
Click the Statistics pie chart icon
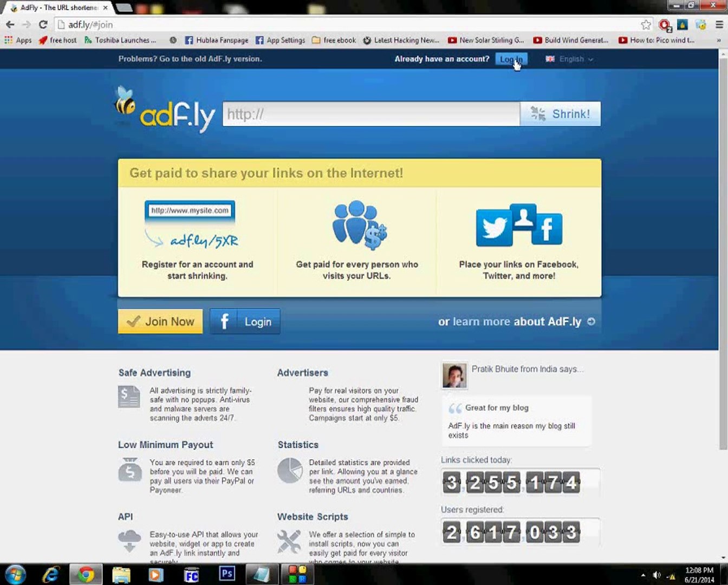[290, 470]
